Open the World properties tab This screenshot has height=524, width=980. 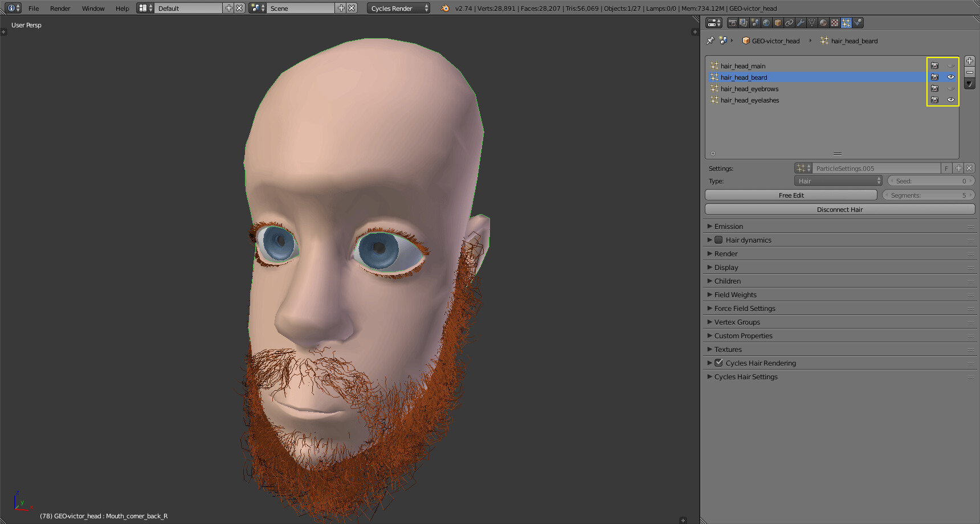coord(766,23)
